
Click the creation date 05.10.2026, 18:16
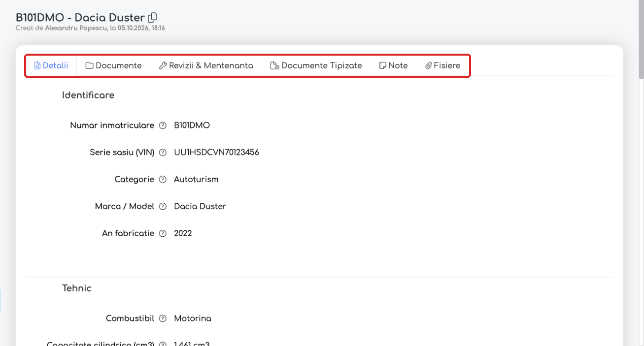(x=141, y=29)
